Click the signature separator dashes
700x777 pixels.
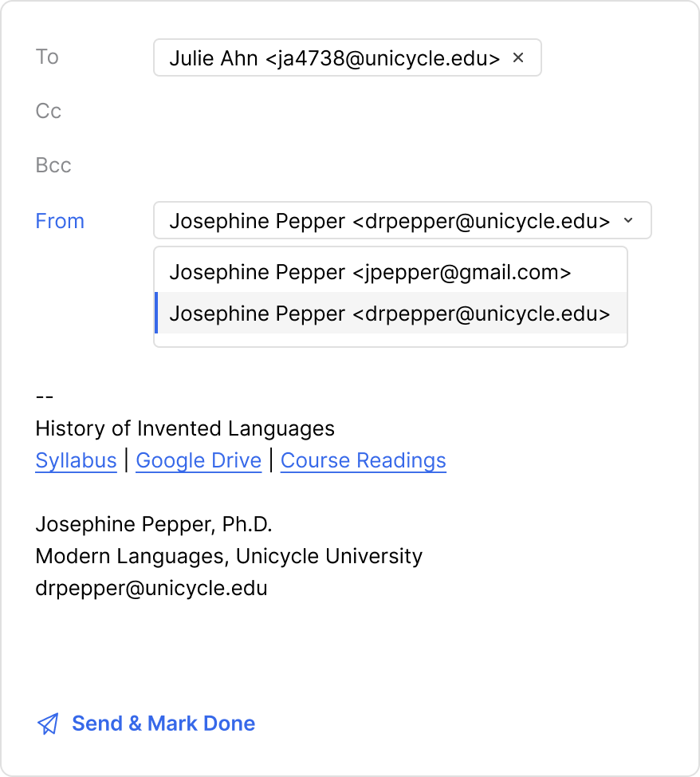(45, 397)
